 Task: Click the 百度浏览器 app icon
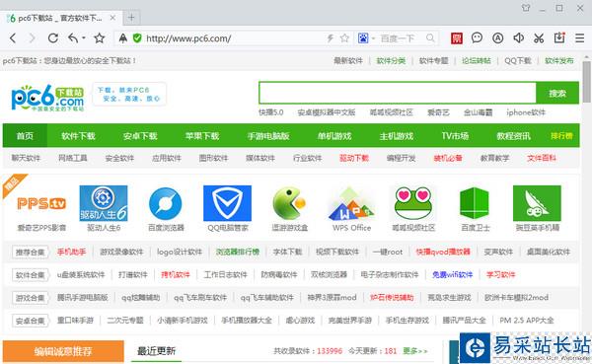coord(166,203)
